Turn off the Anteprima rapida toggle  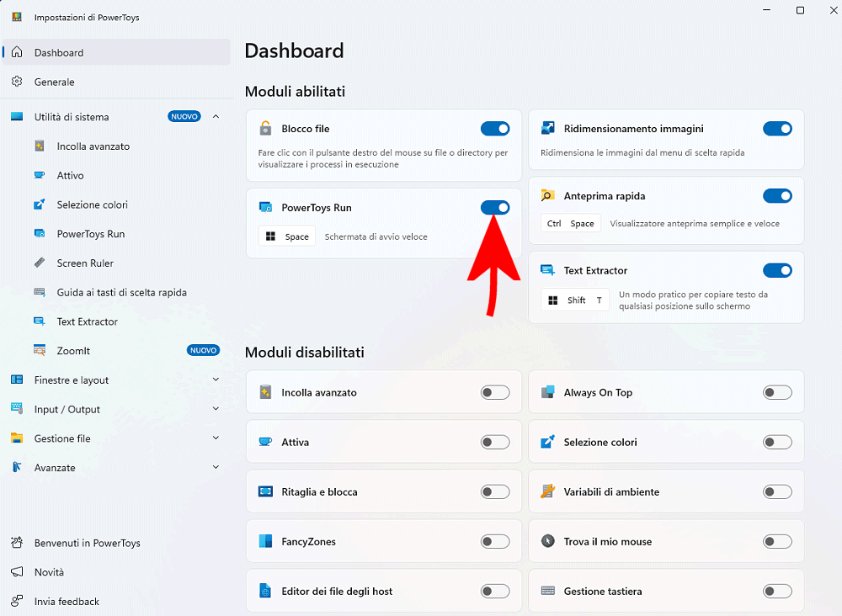coord(777,196)
